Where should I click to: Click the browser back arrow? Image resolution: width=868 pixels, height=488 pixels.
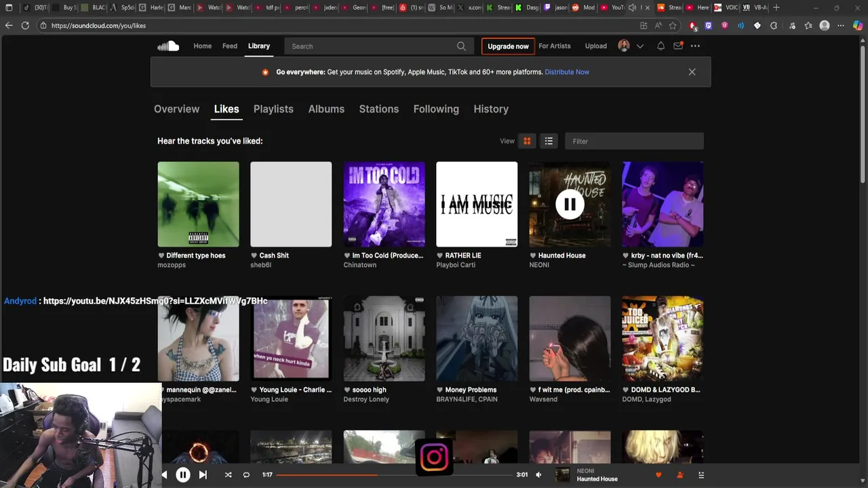coord(9,25)
